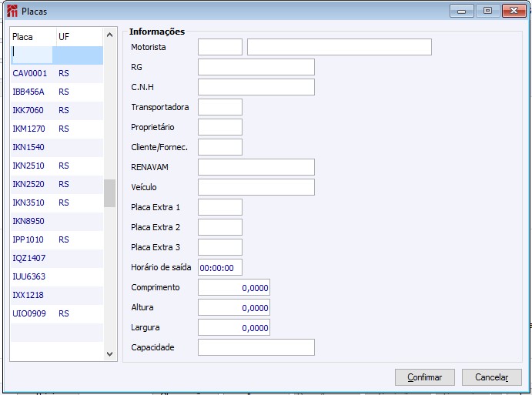Screen dimensions: 532x395
Task: Confirm the plate selection with Confirmar
Action: (424, 377)
